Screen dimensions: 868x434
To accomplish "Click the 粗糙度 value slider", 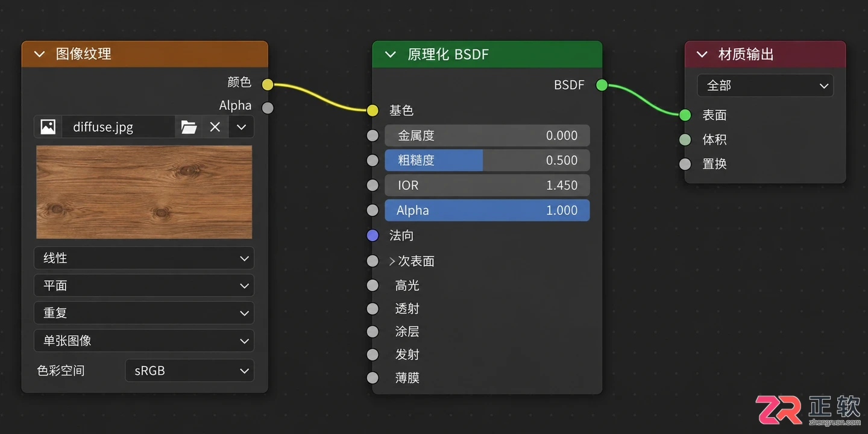I will point(487,160).
